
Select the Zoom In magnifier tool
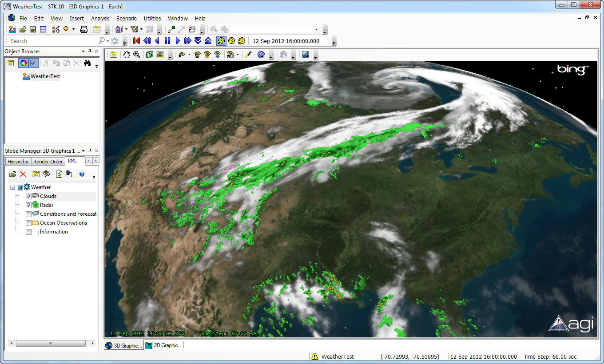tap(137, 55)
